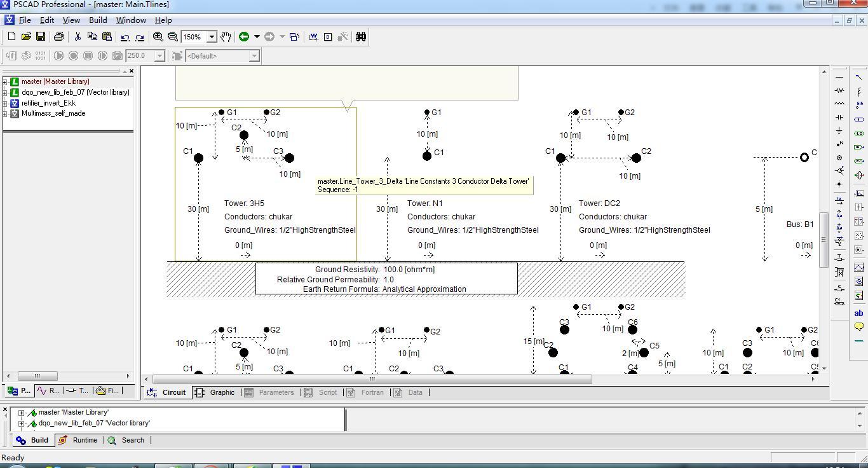Insert the voltmeter Ea component from palette
This screenshot has width=868, height=468.
pos(839,214)
